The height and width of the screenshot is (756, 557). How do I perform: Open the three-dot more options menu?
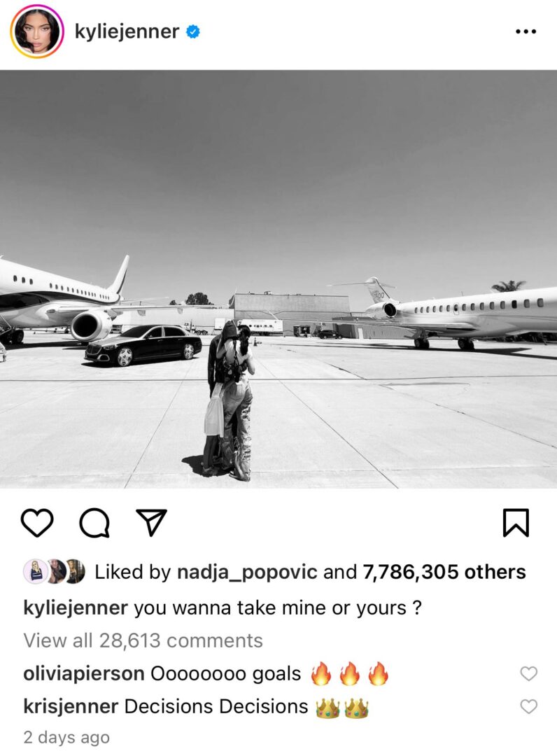point(526,31)
